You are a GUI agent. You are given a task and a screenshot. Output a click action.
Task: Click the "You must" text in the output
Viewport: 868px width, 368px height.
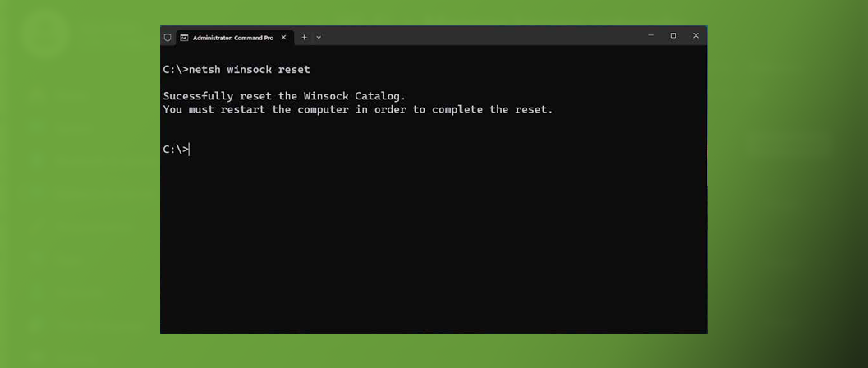click(x=188, y=109)
